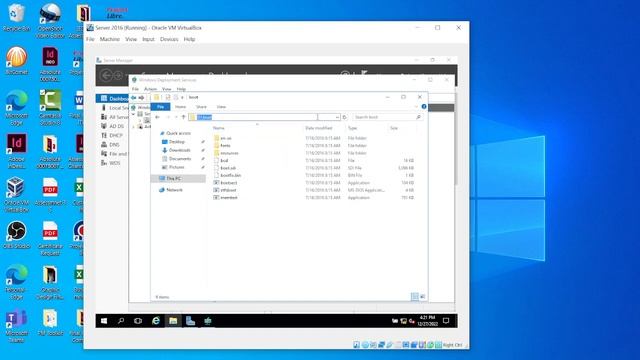
Task: Click the guest taskbar clock
Action: coord(427,321)
